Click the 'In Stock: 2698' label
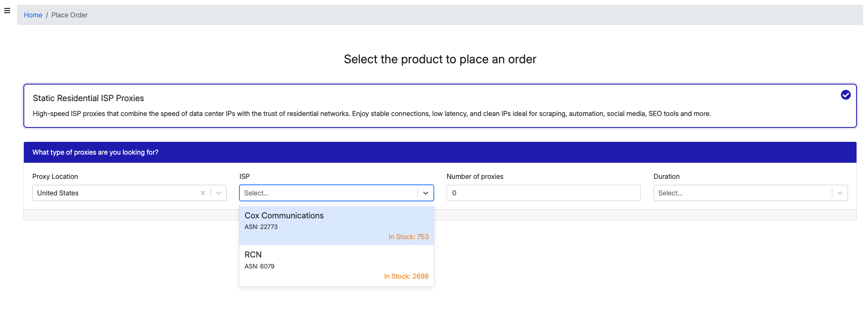 coord(406,277)
